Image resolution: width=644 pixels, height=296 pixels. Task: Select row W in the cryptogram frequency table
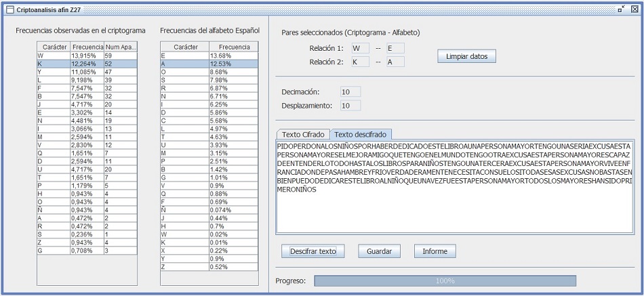pos(87,56)
